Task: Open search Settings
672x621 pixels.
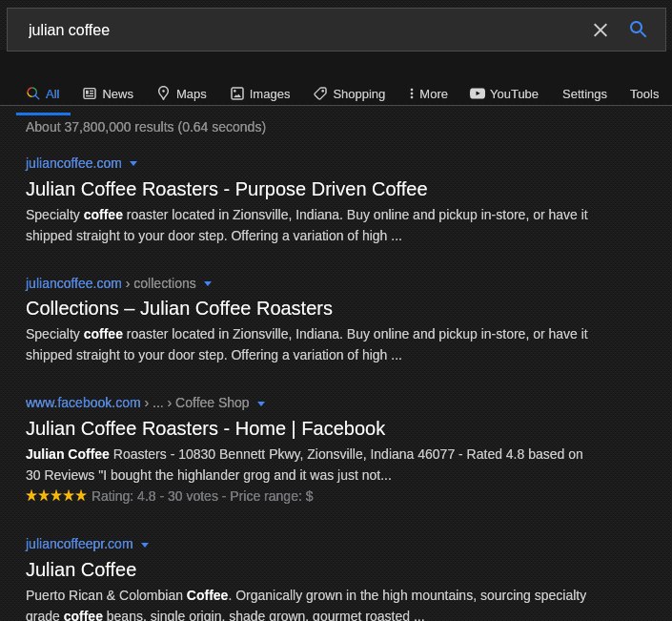Action: click(584, 93)
